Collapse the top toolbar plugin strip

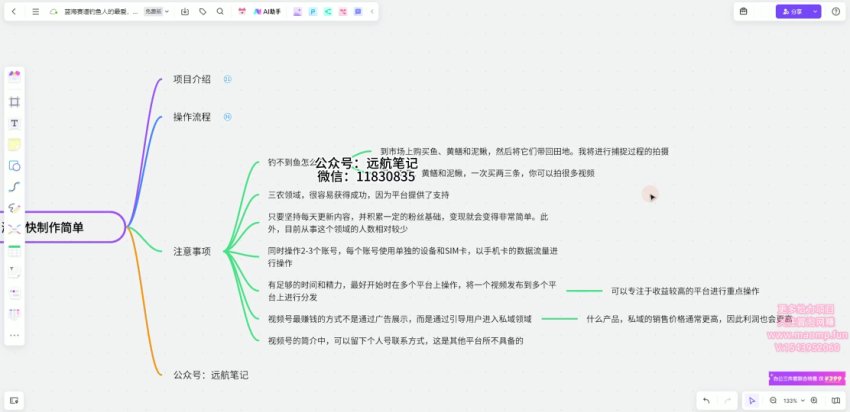373,11
